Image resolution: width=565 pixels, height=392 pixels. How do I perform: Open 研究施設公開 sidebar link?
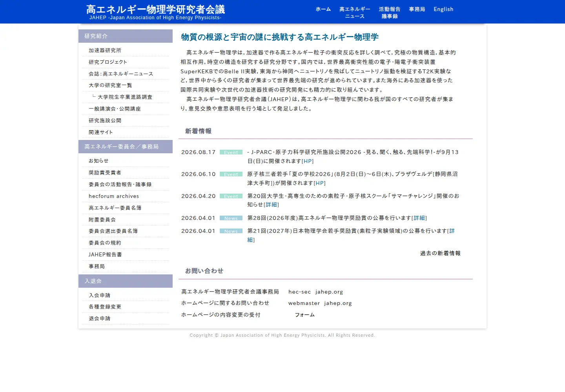point(105,121)
